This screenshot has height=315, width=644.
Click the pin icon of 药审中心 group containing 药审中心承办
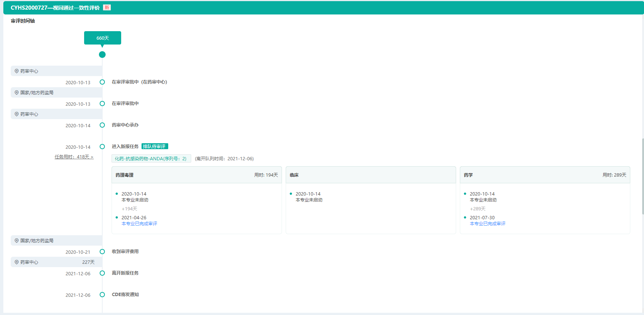(17, 114)
